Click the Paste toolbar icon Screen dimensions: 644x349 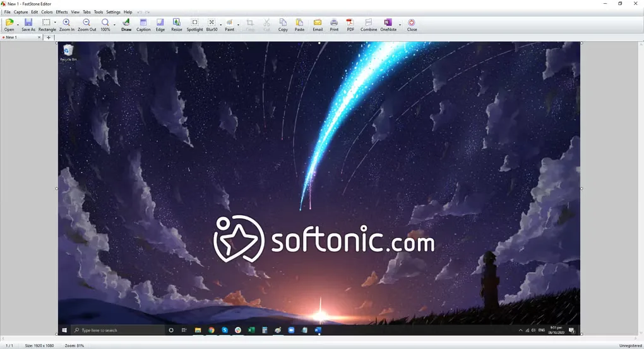tap(300, 25)
